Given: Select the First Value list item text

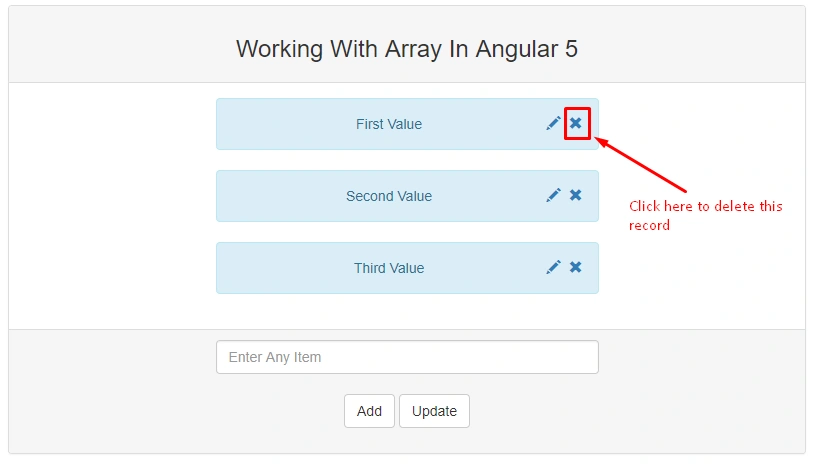Looking at the screenshot, I should [389, 124].
